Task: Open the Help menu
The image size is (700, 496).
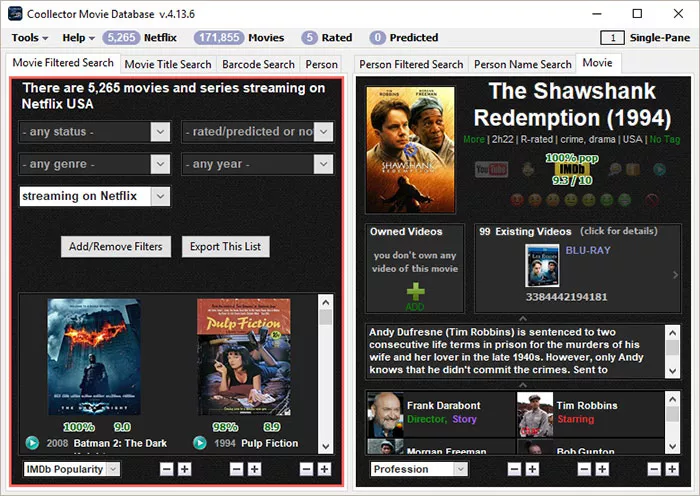Action: [78, 38]
